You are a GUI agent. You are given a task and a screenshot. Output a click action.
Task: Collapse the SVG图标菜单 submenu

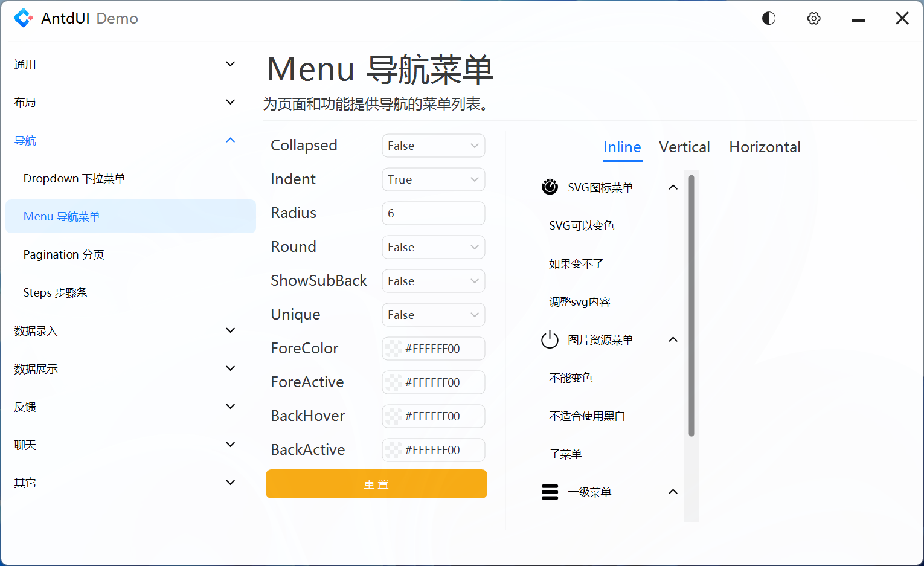pyautogui.click(x=673, y=187)
